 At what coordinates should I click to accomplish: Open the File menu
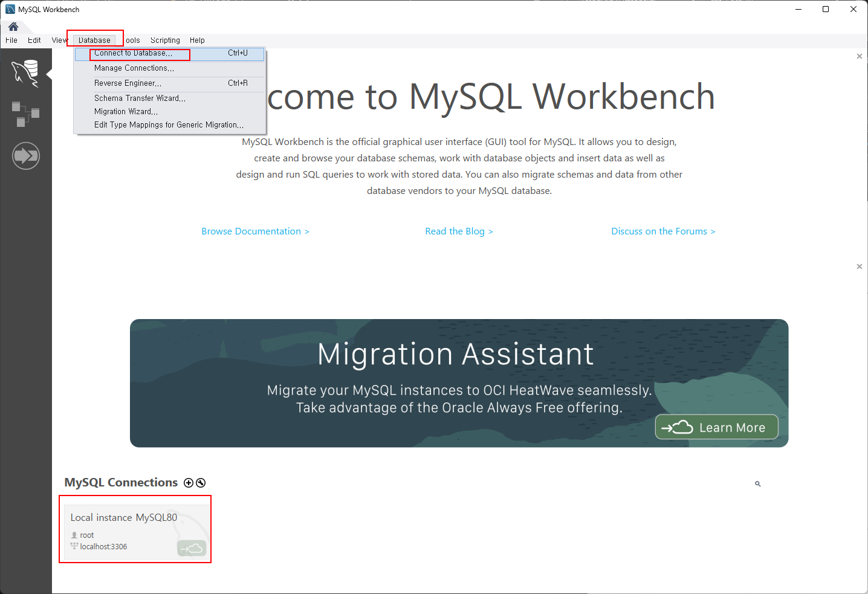click(11, 40)
